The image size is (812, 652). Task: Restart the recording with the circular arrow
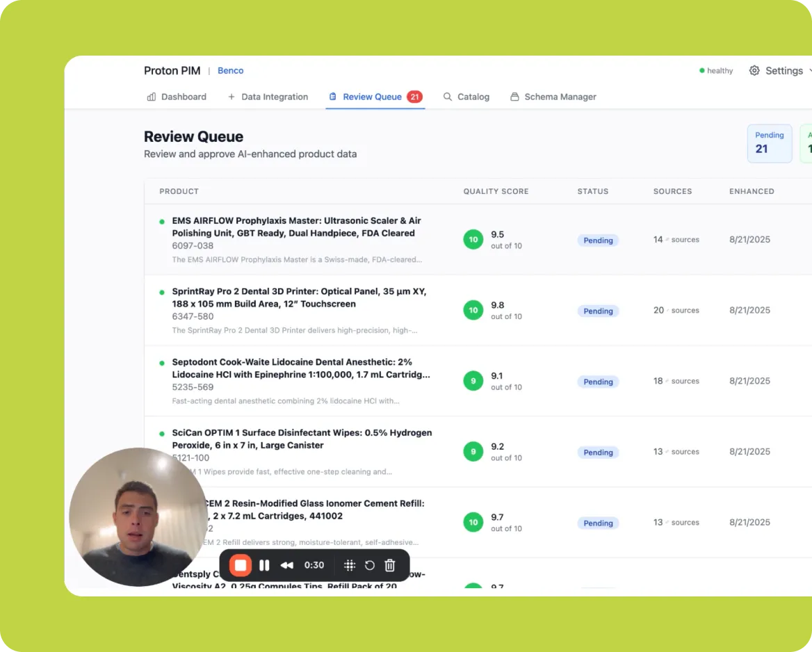[370, 565]
